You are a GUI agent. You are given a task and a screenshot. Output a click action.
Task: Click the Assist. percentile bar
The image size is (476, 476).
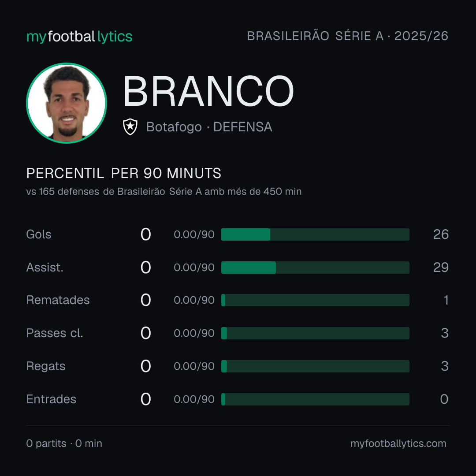(x=315, y=268)
